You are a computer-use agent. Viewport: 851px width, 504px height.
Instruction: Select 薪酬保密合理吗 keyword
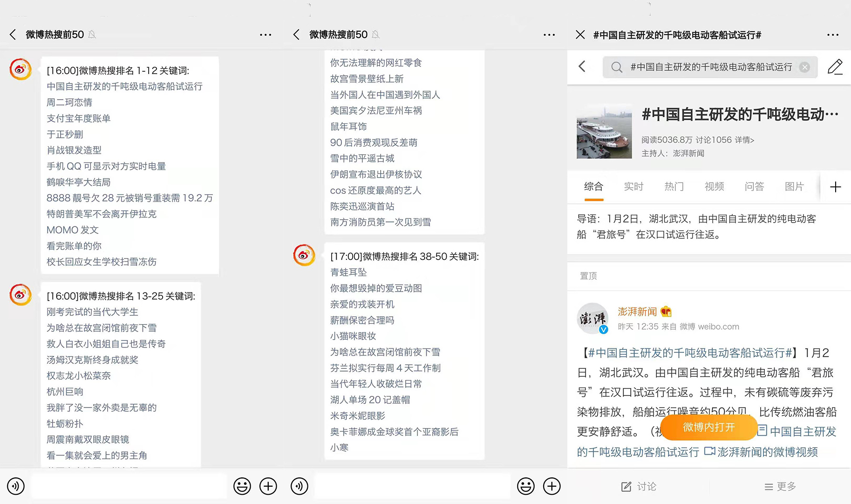[362, 320]
